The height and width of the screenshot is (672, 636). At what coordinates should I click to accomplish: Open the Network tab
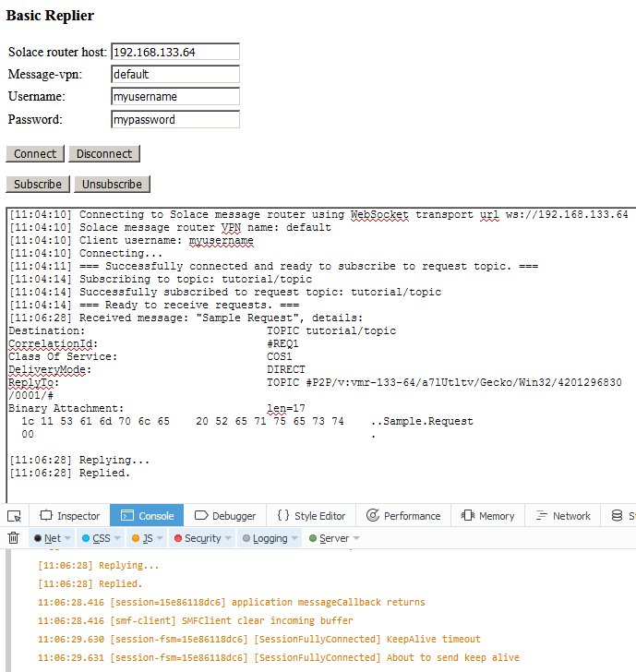[562, 516]
